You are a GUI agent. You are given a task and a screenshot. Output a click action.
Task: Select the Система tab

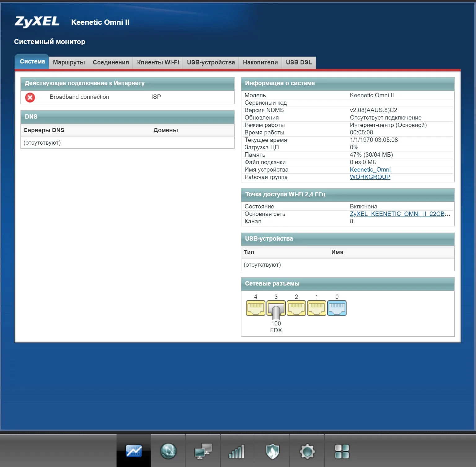(x=32, y=62)
